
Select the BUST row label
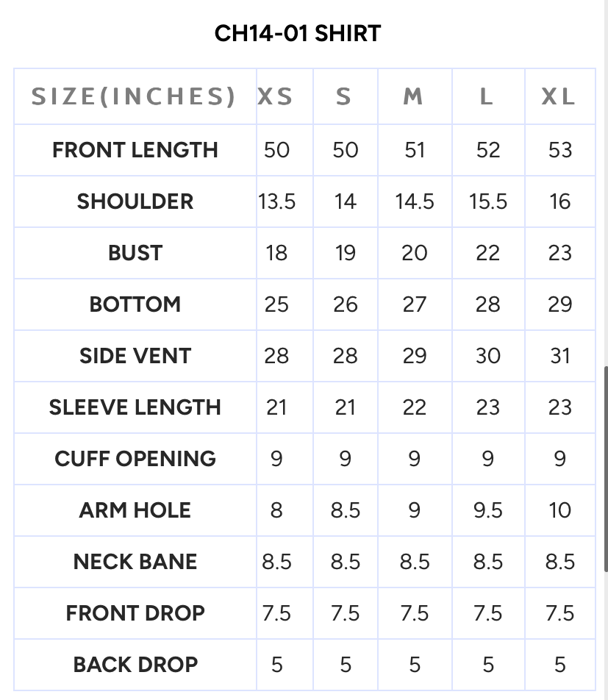pos(135,253)
